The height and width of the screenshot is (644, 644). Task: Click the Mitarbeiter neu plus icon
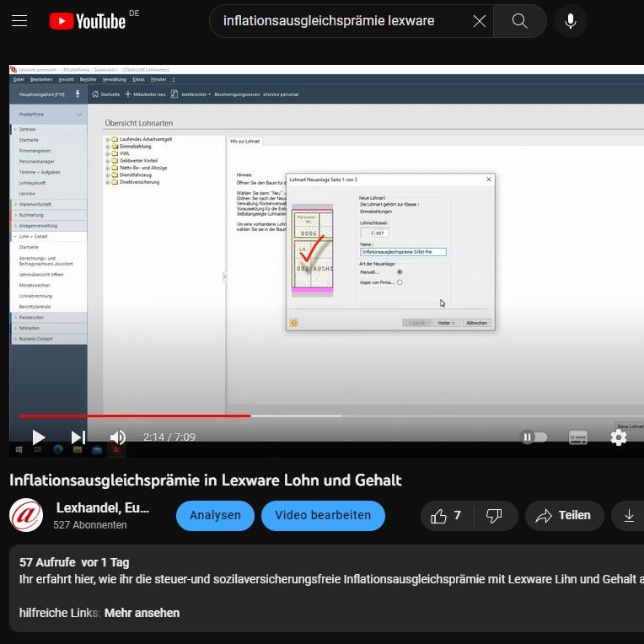128,94
